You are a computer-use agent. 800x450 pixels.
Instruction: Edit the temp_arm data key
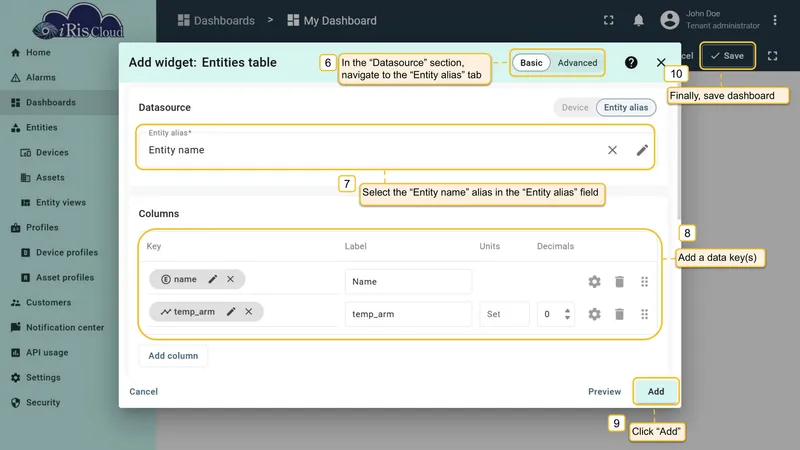231,312
